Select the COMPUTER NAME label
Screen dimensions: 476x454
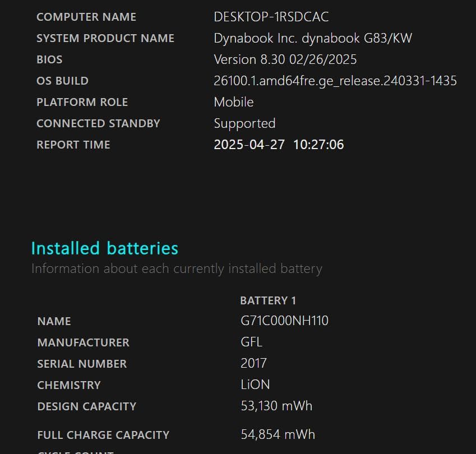[x=86, y=17]
